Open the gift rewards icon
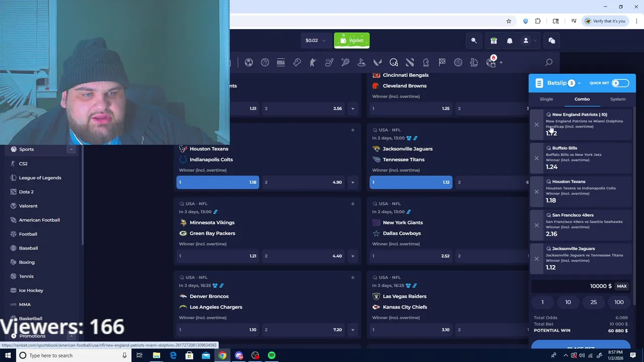This screenshot has height=362, width=644. click(494, 41)
